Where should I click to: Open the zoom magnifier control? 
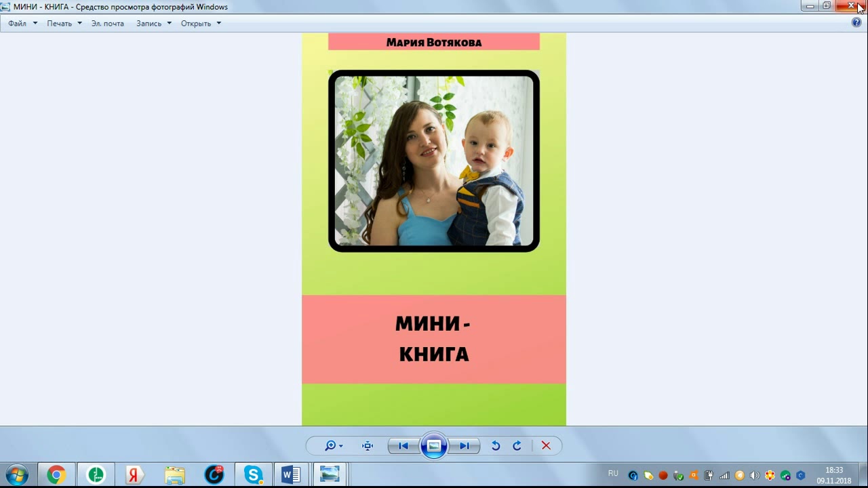coord(333,445)
